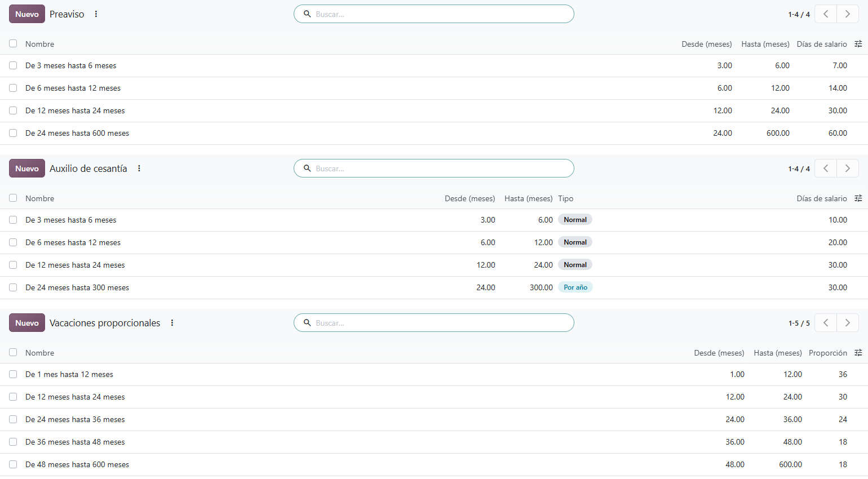Image resolution: width=868 pixels, height=479 pixels.
Task: Open the Vacaciones proporcionales kebab menu
Action: pos(172,323)
